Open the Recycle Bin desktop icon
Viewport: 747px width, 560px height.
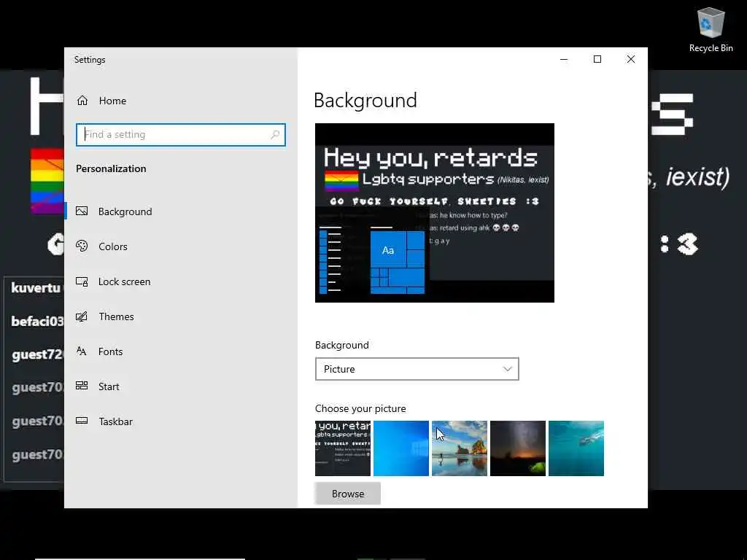[x=711, y=29]
